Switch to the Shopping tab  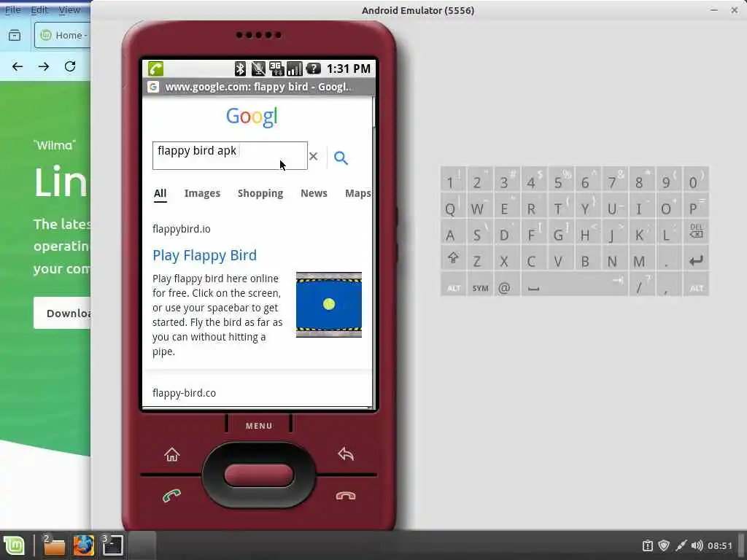click(x=260, y=193)
